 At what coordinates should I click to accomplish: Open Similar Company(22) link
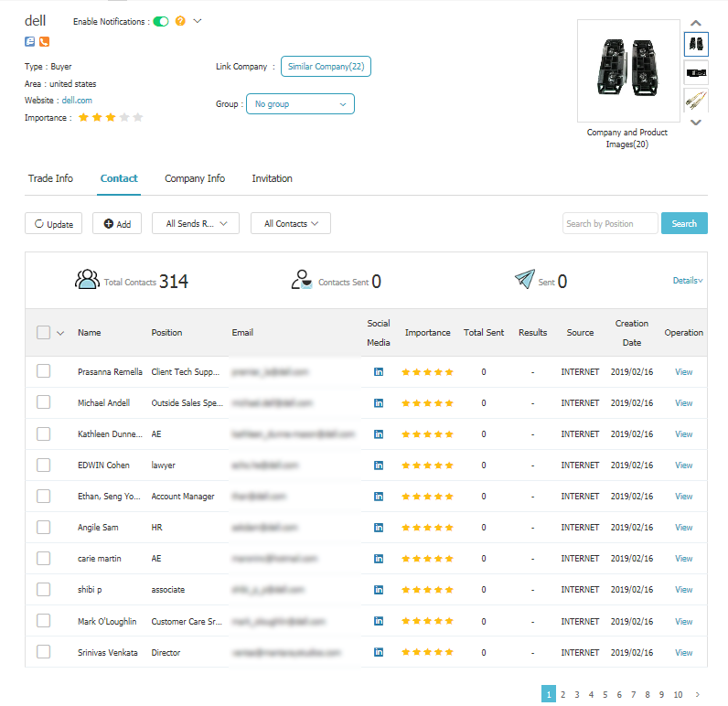click(326, 67)
